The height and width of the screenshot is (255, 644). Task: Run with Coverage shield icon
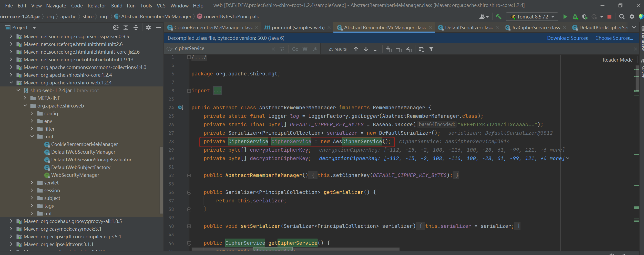[x=585, y=17]
